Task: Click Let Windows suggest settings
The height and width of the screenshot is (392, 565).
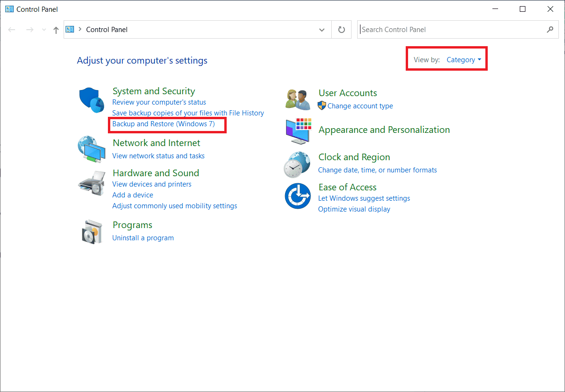Action: (x=364, y=198)
